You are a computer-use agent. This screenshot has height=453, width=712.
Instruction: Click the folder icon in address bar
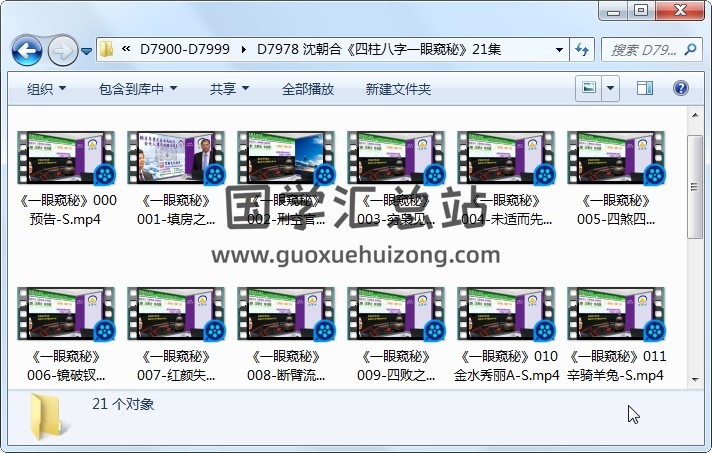(x=106, y=49)
